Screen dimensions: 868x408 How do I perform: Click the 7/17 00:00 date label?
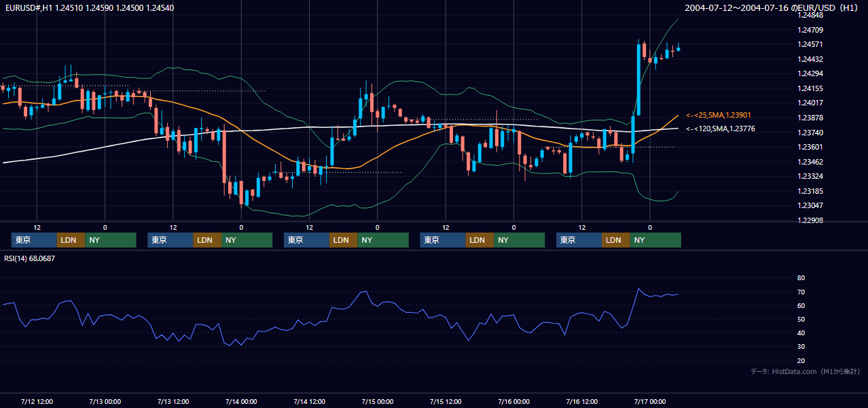[650, 401]
